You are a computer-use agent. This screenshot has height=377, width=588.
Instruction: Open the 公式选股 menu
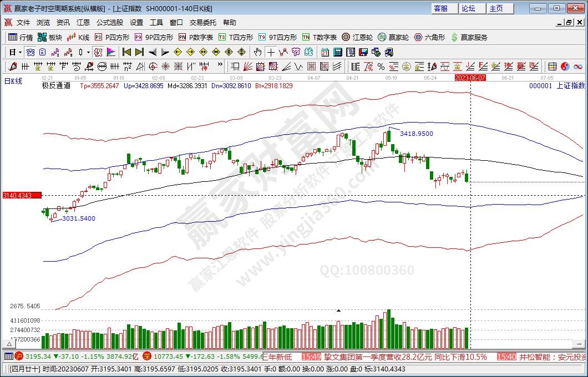coord(110,23)
